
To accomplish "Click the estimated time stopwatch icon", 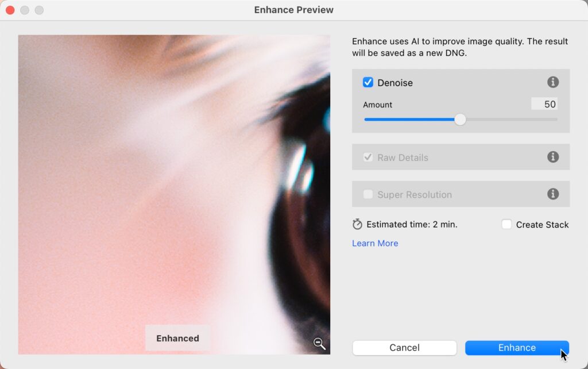I will click(x=358, y=224).
